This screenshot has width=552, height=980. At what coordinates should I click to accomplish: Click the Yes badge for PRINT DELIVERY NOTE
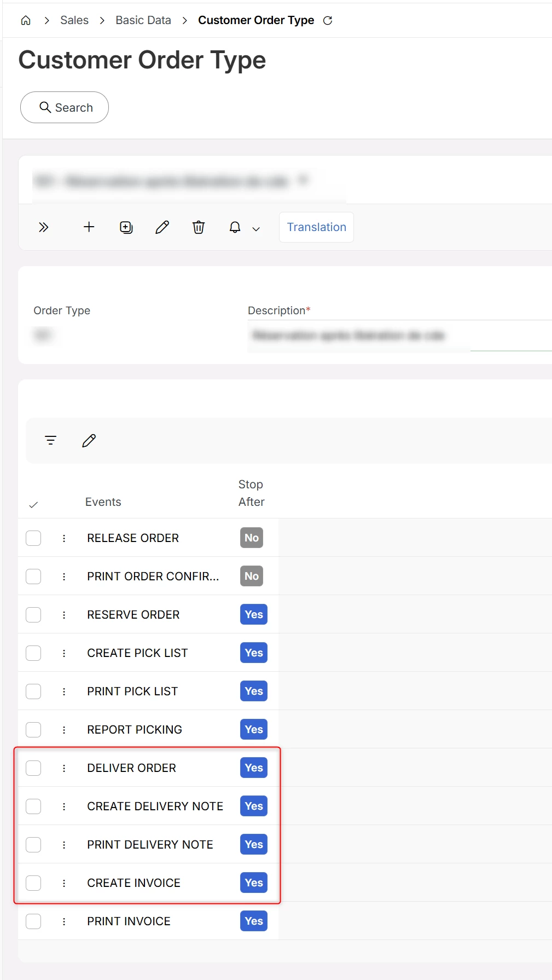[x=254, y=844]
